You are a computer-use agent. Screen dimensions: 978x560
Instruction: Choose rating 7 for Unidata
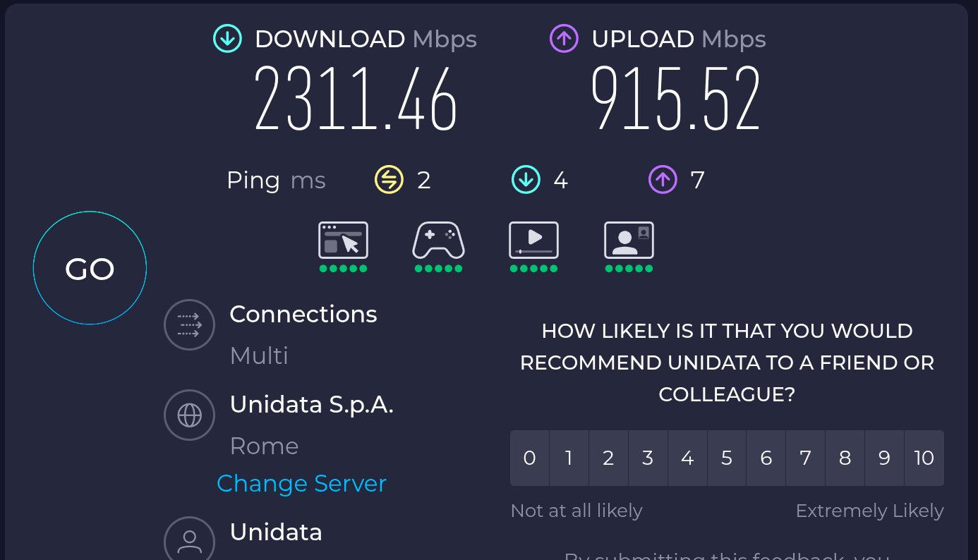pos(805,458)
